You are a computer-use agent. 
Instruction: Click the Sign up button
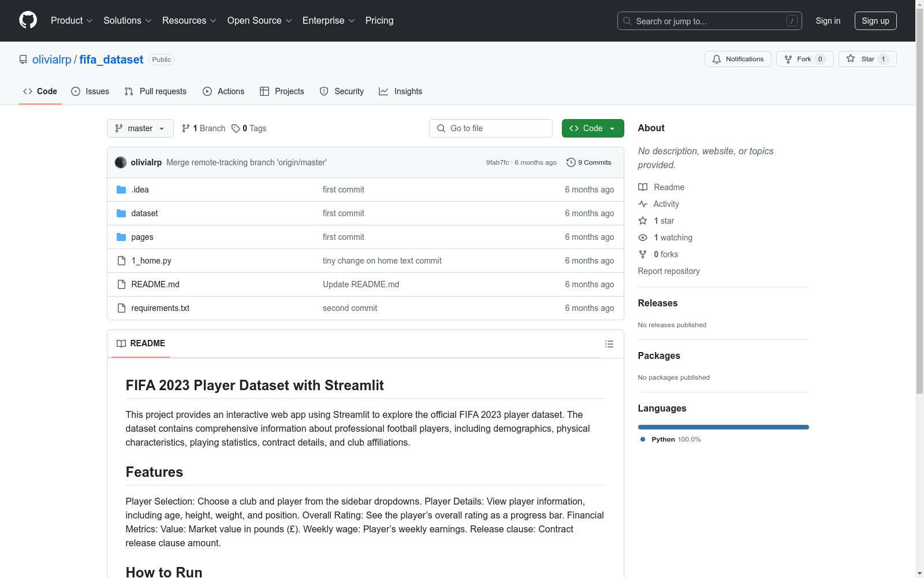(x=875, y=21)
